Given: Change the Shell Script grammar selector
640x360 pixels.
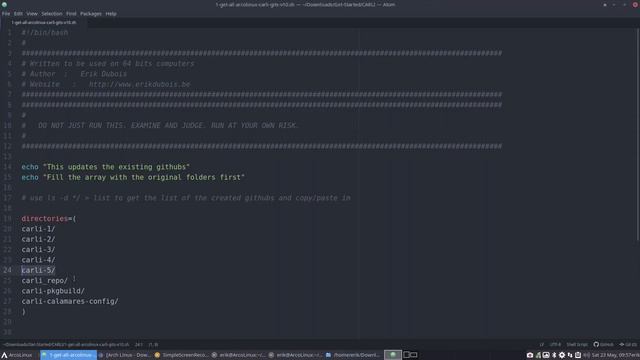Looking at the screenshot, I should tap(577, 344).
